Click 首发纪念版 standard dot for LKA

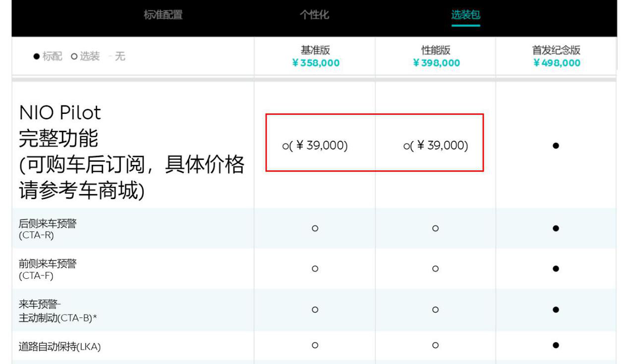556,345
